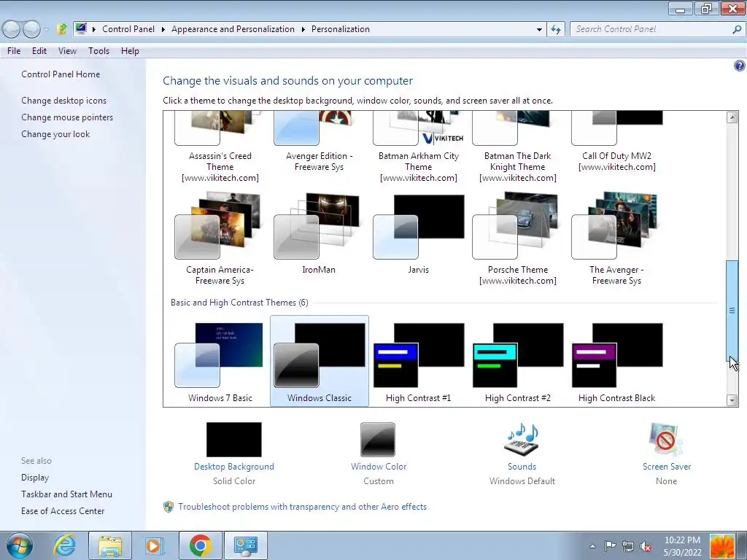Select the Call Of Duty MW2 theme
Image resolution: width=747 pixels, height=560 pixels.
pyautogui.click(x=617, y=143)
